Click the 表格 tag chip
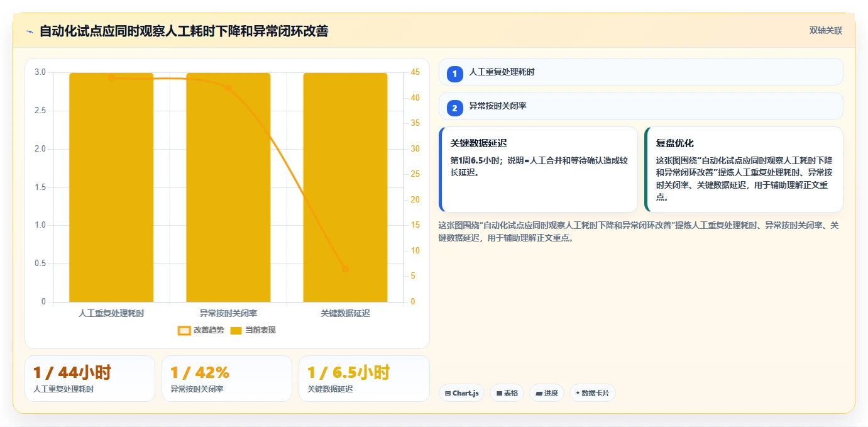The width and height of the screenshot is (868, 427). pyautogui.click(x=507, y=393)
